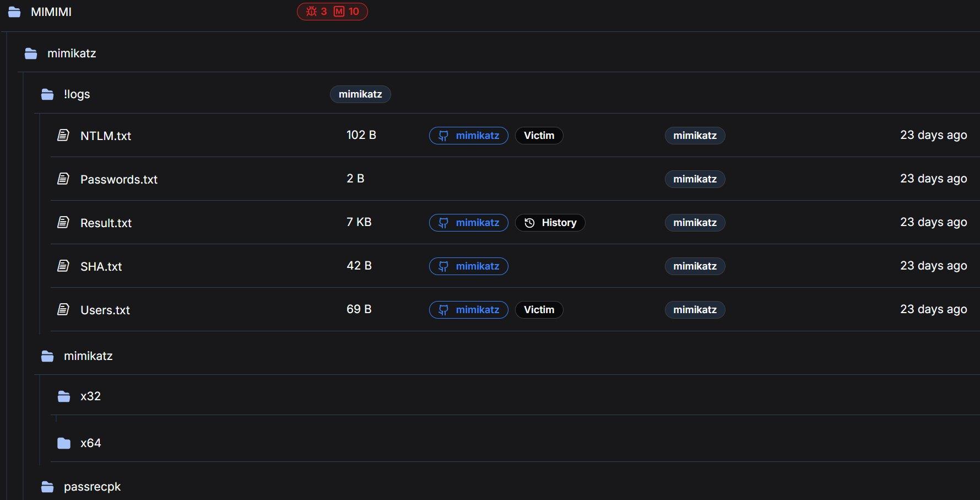Select the x32 folder entry
The height and width of the screenshot is (500, 980).
point(90,396)
